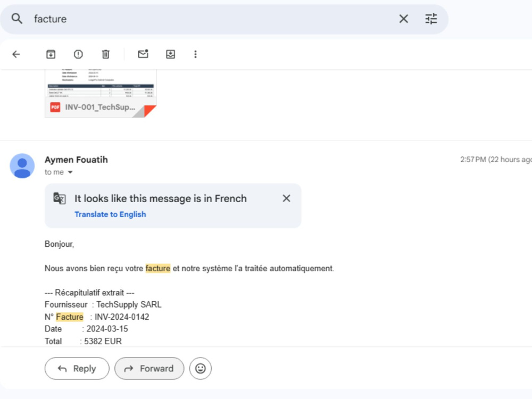Clear the search query with X

pos(403,19)
